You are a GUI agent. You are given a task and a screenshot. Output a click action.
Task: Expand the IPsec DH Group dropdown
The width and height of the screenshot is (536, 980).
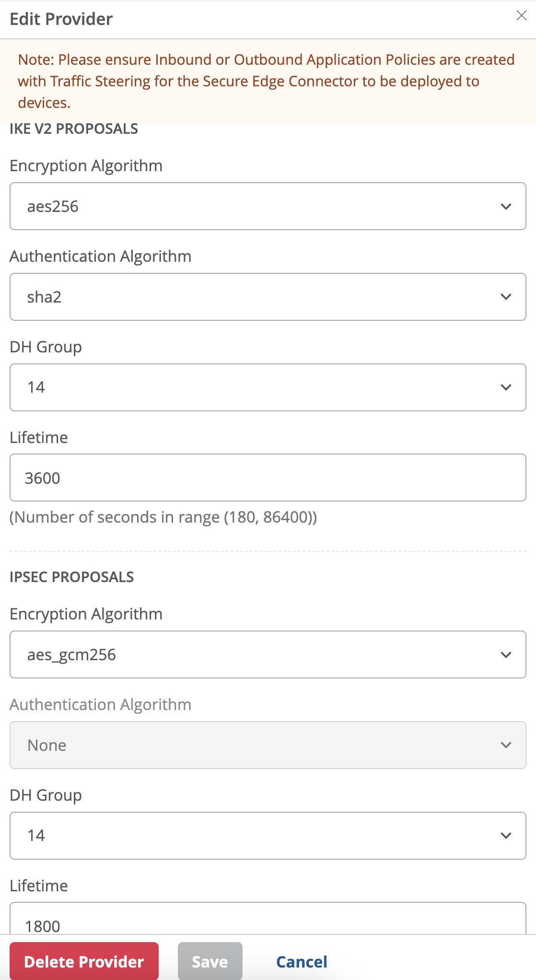268,836
